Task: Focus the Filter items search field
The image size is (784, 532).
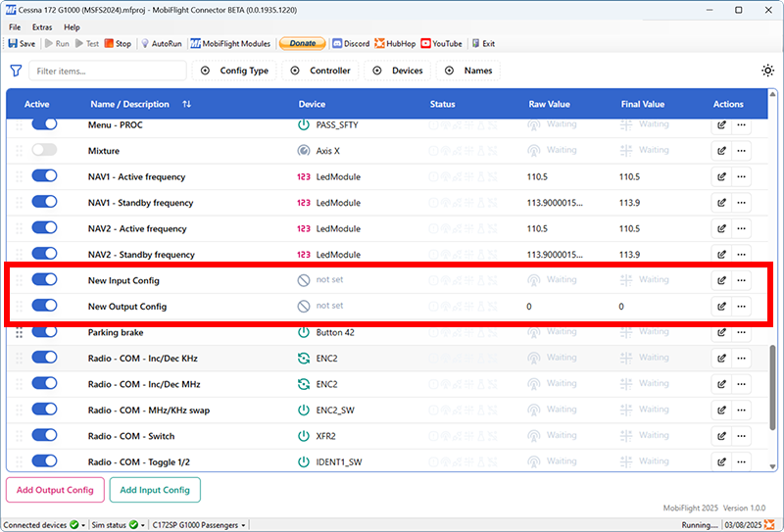Action: pos(108,71)
